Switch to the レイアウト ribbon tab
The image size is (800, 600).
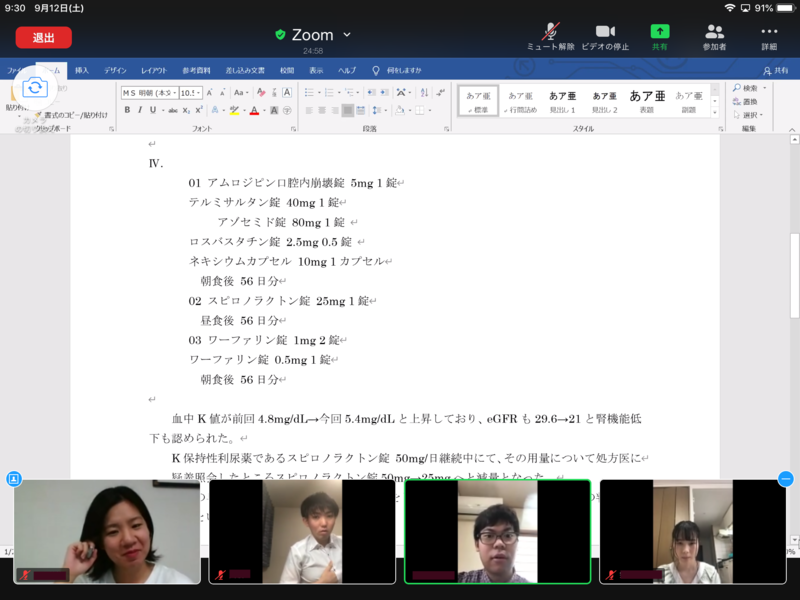pyautogui.click(x=154, y=71)
